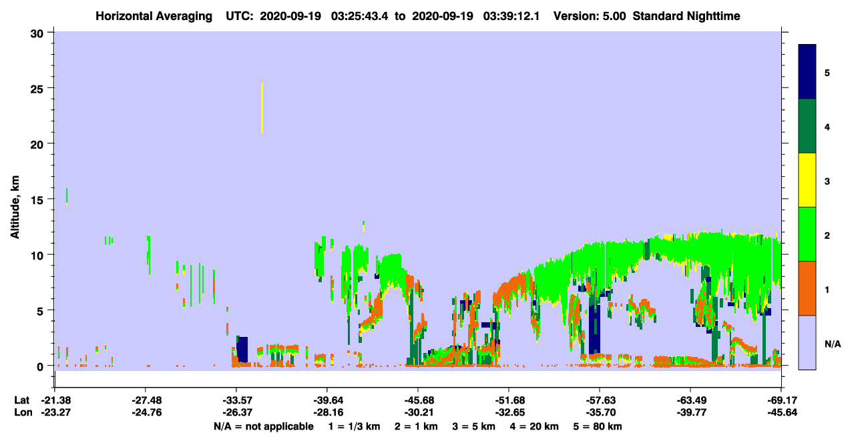Click the dark blue block near latitude -33.57
This screenshot has height=445, width=868.
coord(242,349)
